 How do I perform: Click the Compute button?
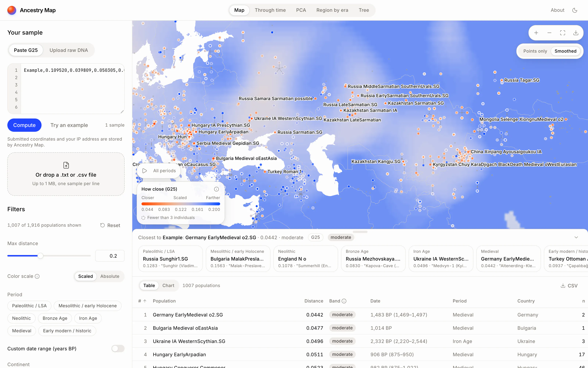(24, 125)
